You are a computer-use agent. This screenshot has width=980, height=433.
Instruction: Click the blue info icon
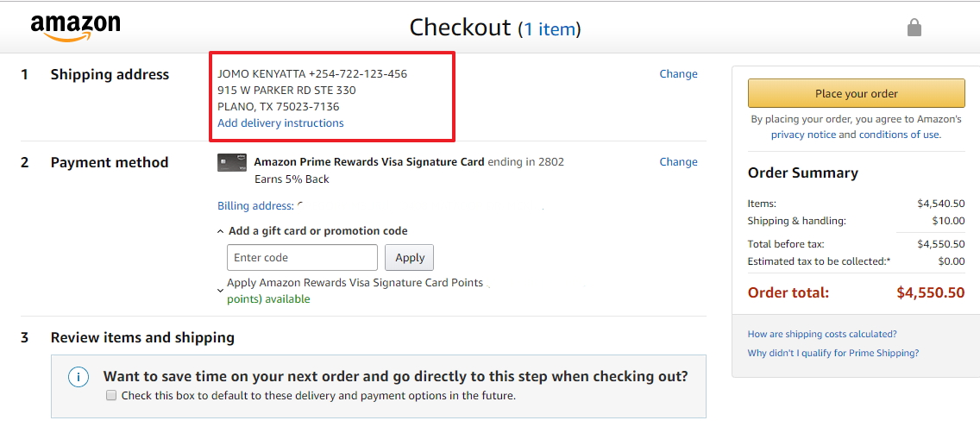coord(79,377)
